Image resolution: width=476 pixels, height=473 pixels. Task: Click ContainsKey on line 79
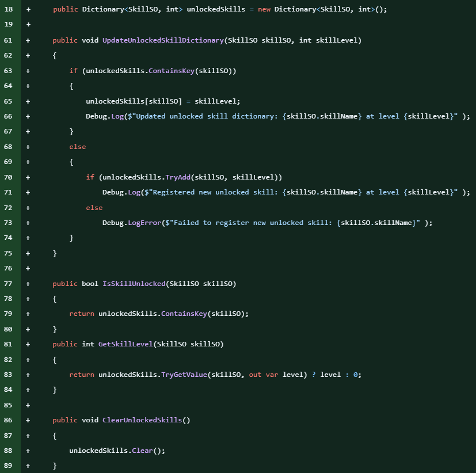(x=184, y=314)
